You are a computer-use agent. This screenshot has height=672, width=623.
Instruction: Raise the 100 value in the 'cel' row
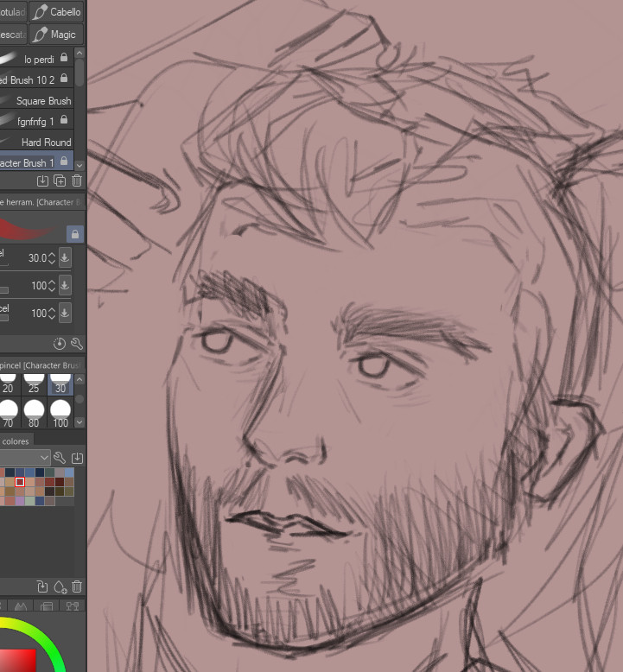click(x=52, y=310)
